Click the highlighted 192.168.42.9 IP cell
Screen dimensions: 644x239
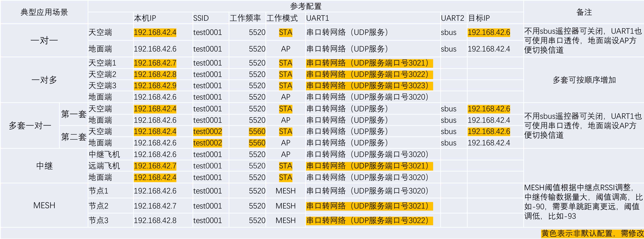coord(155,86)
